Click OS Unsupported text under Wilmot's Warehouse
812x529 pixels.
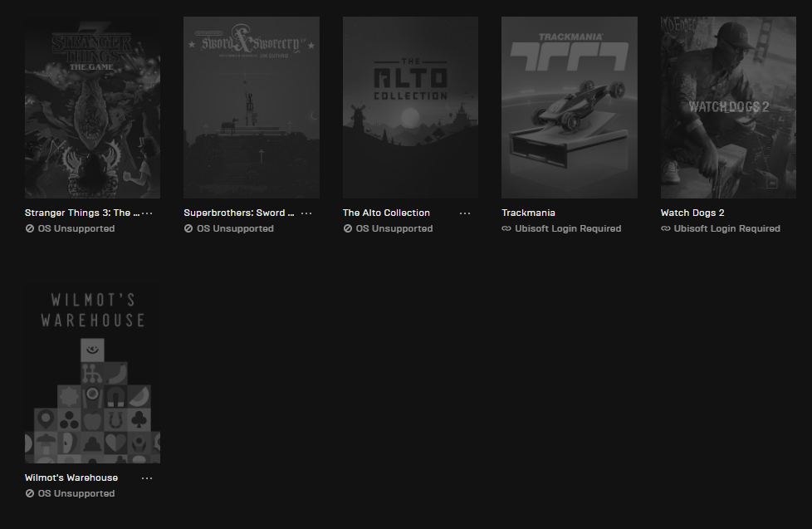[76, 493]
